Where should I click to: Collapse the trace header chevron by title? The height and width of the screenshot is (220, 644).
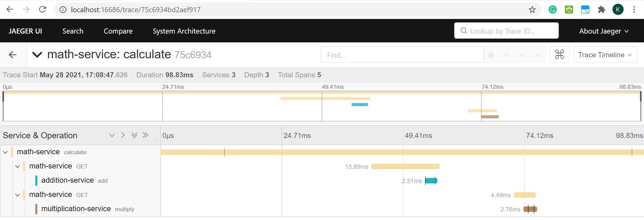(x=37, y=55)
